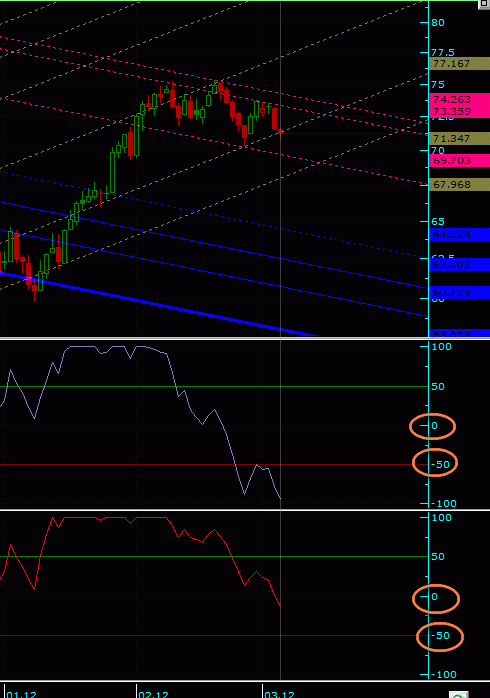Select the 77.167 price level tag
490x698 pixels.
tap(459, 64)
